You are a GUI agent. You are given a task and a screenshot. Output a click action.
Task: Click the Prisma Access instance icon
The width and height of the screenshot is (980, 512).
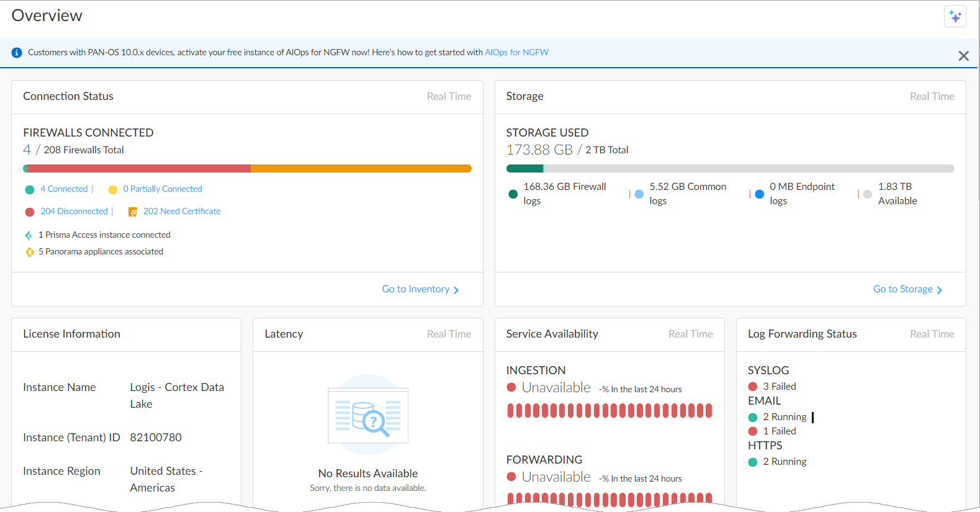(x=29, y=235)
